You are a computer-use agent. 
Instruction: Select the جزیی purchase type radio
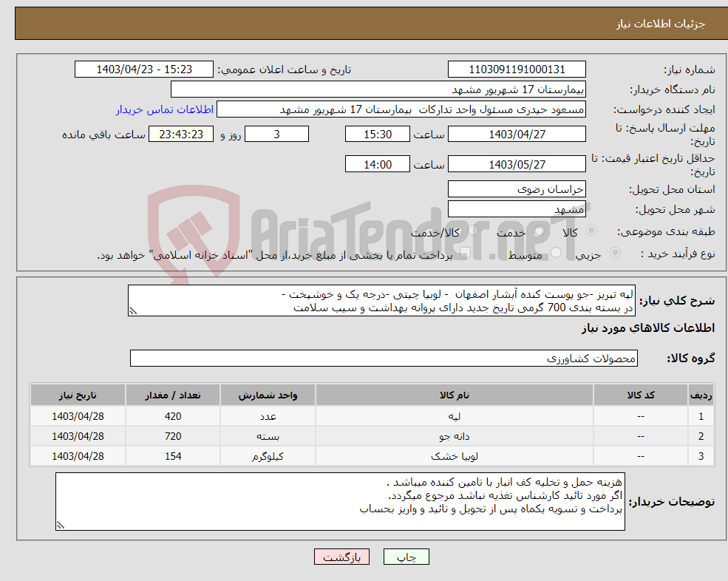coord(615,253)
